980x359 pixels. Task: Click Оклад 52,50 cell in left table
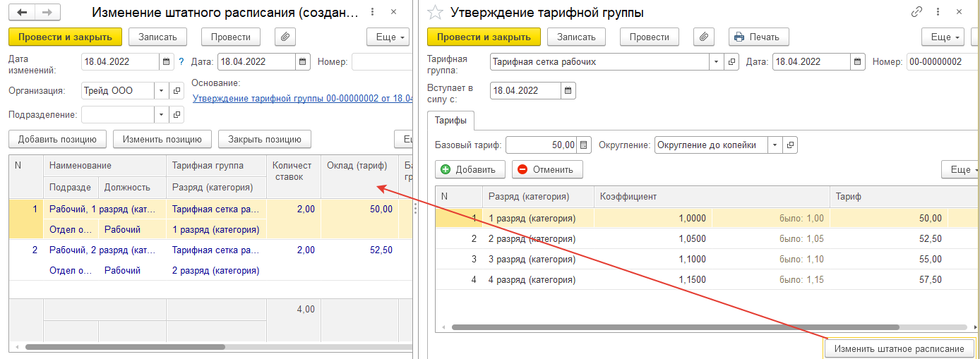359,250
